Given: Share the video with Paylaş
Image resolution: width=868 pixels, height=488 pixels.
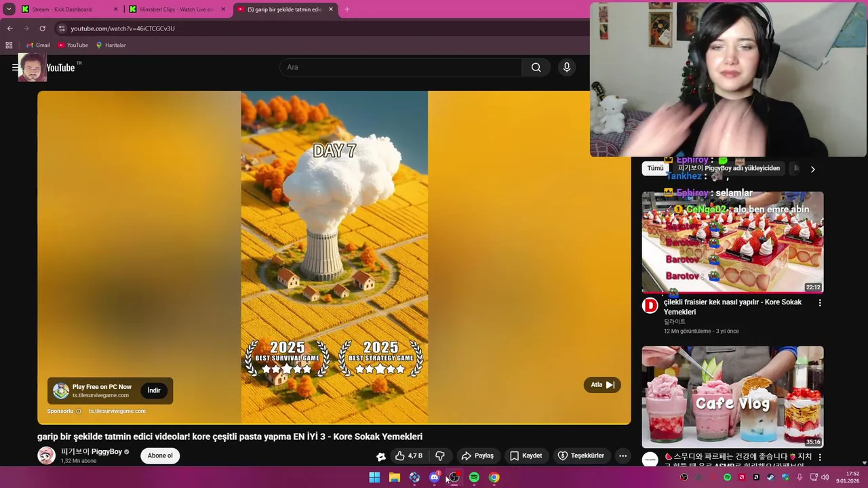Looking at the screenshot, I should (477, 455).
